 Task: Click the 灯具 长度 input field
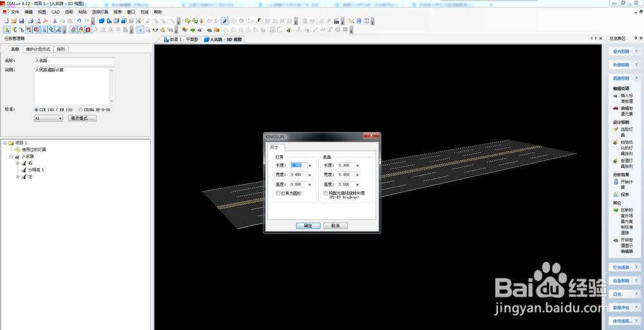click(299, 165)
